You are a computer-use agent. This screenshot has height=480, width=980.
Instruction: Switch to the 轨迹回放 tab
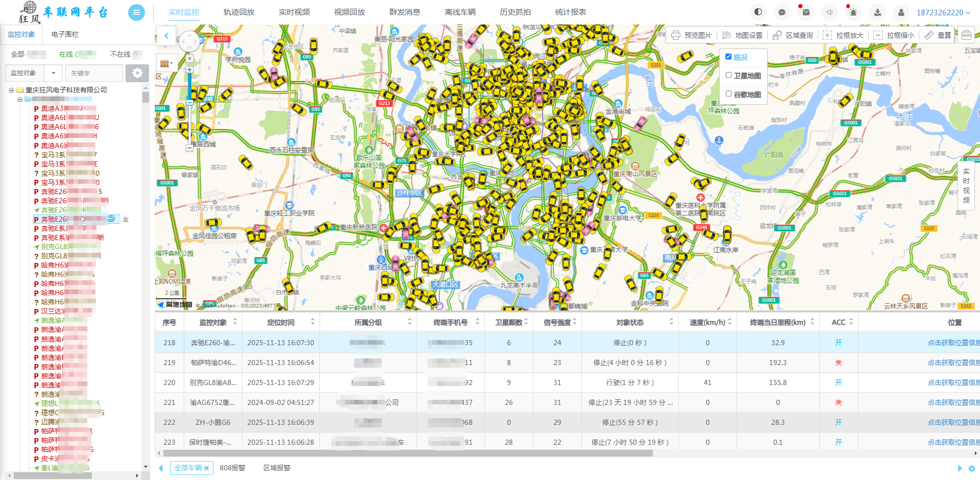[x=239, y=12]
